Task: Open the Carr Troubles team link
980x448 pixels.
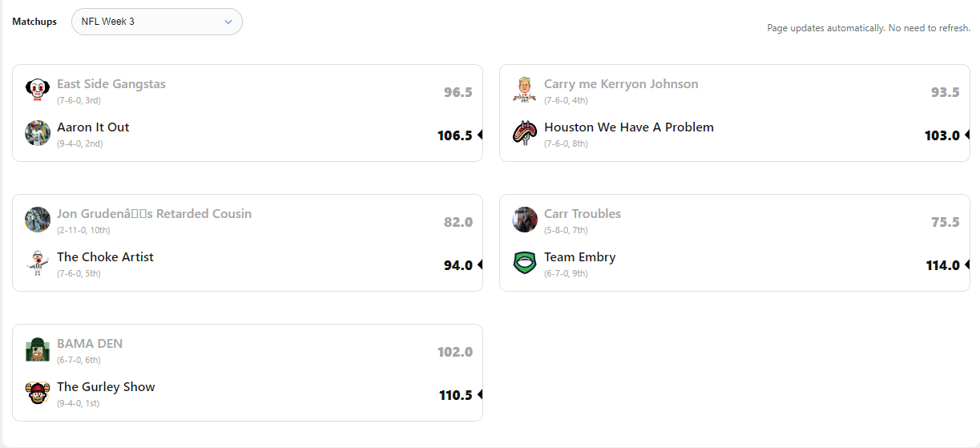Action: click(x=582, y=214)
